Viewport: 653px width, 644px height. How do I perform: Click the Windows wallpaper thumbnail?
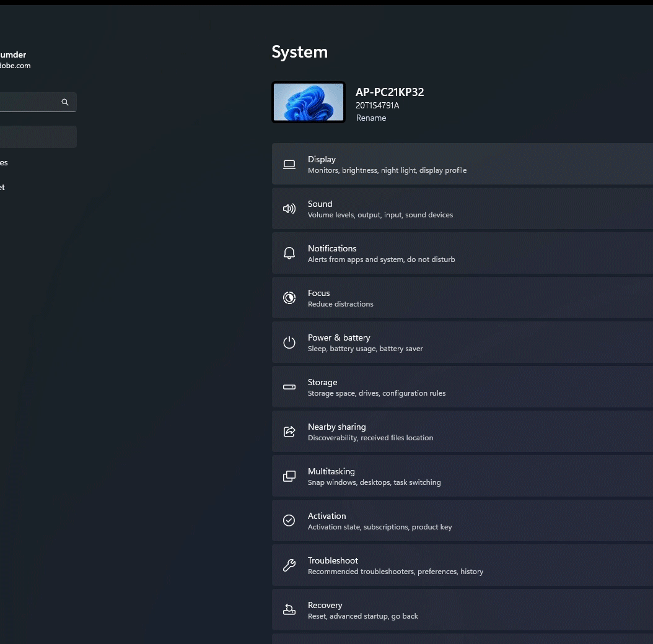308,102
